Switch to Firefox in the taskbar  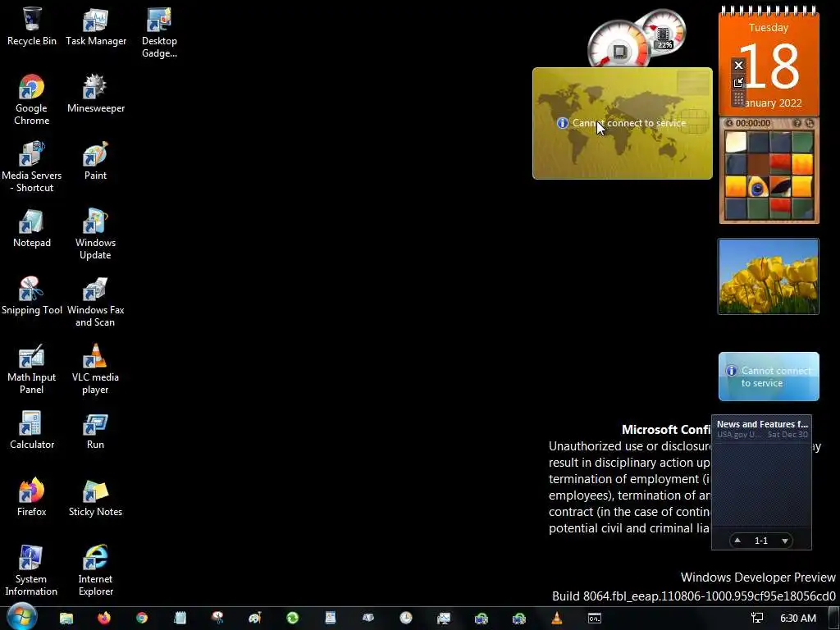click(104, 619)
